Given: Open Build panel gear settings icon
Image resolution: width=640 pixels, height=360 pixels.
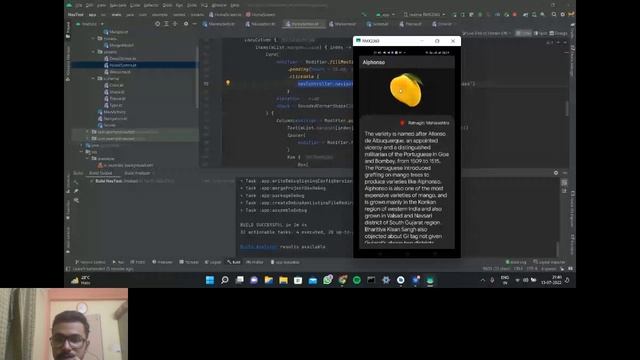Looking at the screenshot, I should [x=556, y=173].
